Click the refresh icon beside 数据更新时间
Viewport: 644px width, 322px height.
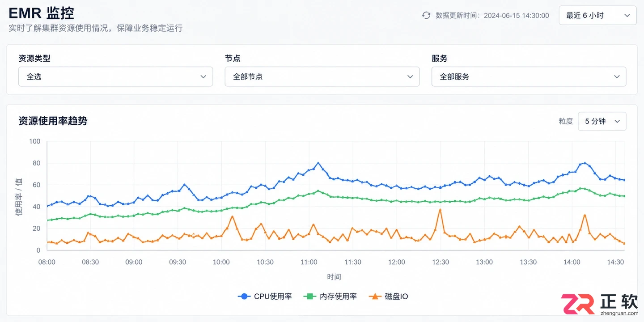tap(426, 15)
